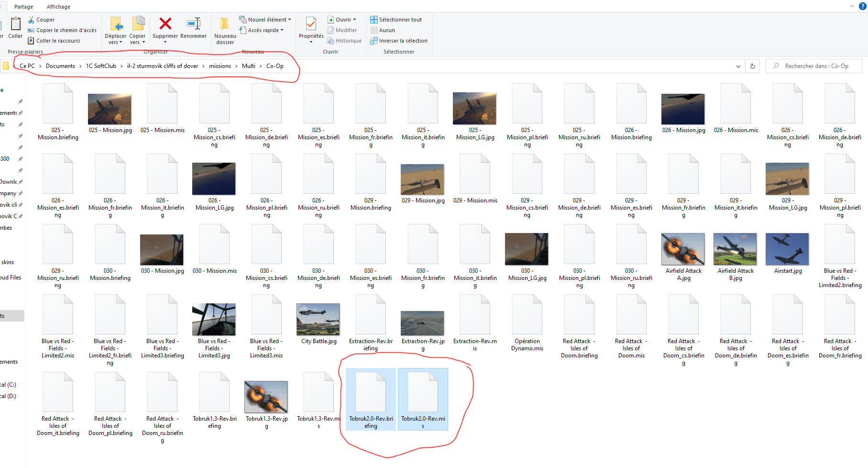Select the Tobruk2.0-Rev.briefing file icon
This screenshot has height=468, width=868.
point(371,393)
